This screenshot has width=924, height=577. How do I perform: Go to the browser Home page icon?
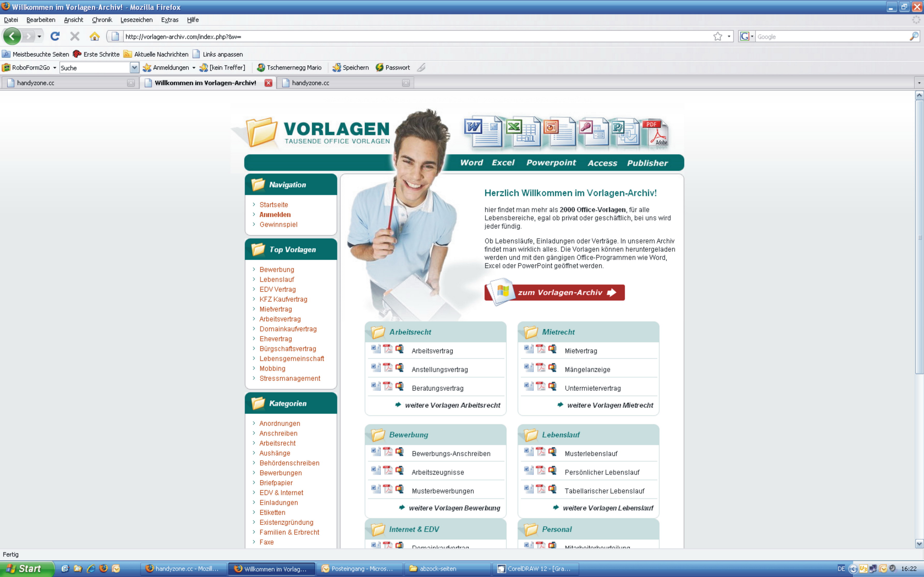pos(94,36)
